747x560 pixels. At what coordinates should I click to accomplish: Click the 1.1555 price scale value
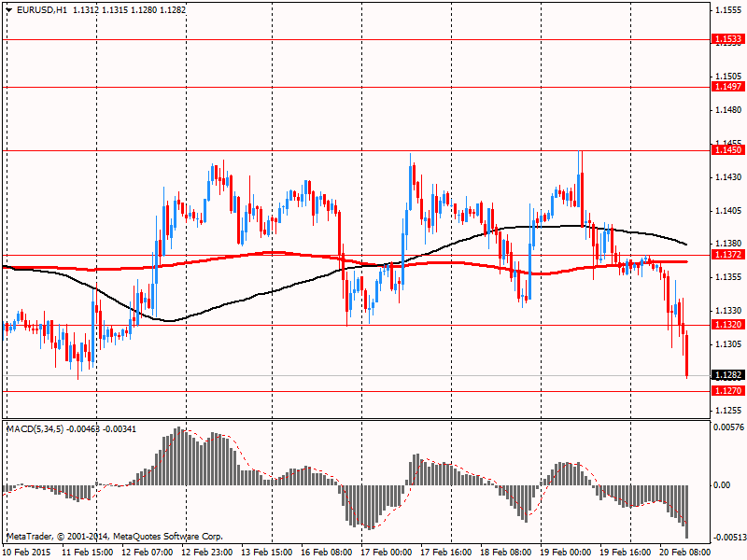pos(728,9)
